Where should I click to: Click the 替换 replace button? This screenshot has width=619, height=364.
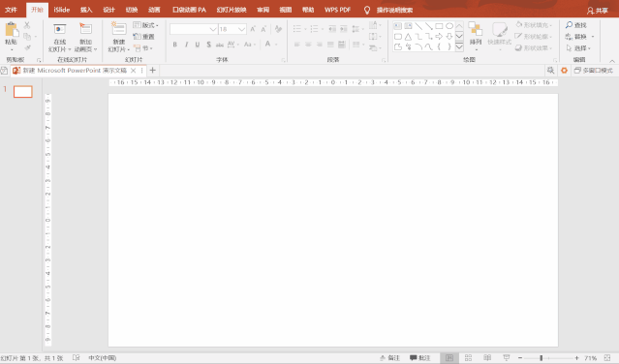click(576, 37)
